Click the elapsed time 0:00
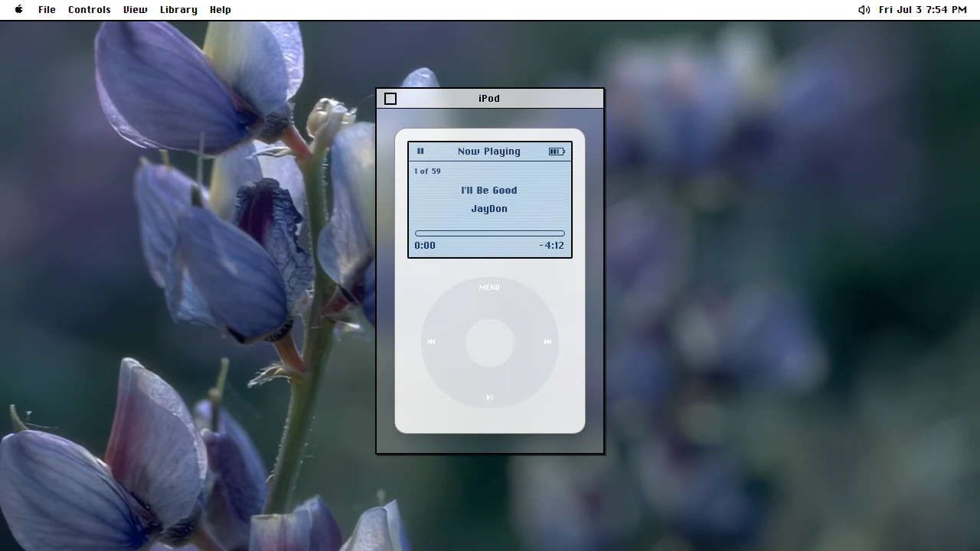 click(x=425, y=246)
